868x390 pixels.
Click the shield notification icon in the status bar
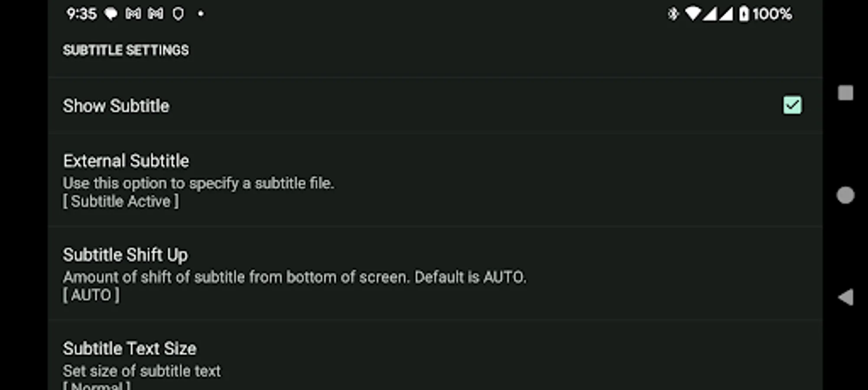tap(177, 13)
